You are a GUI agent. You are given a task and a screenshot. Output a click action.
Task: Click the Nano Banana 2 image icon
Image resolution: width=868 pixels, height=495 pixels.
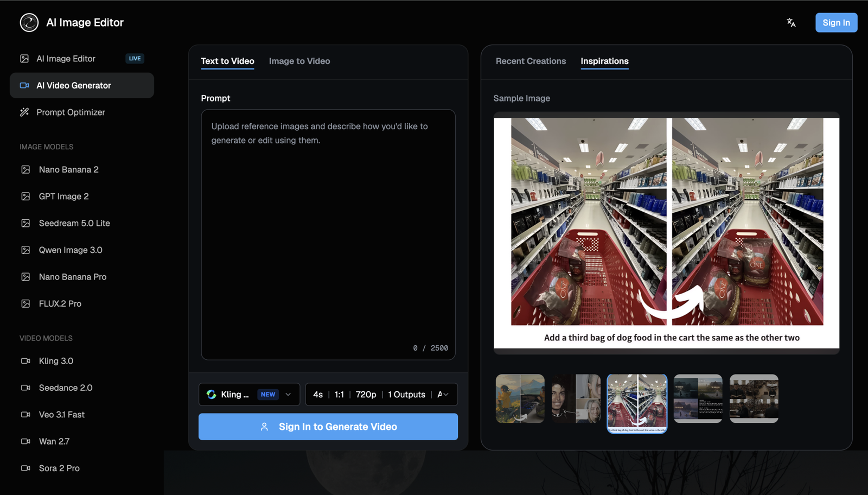pos(25,170)
